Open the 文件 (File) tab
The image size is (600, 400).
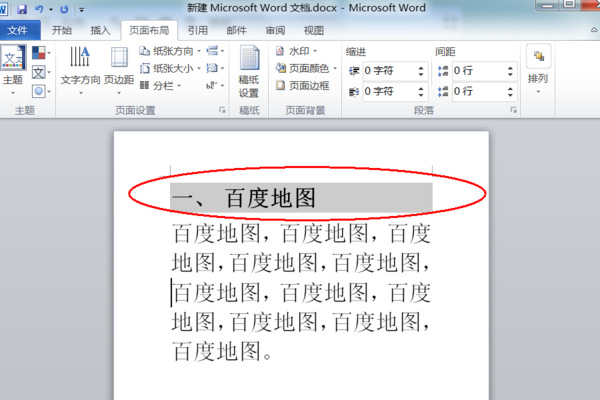pyautogui.click(x=18, y=30)
